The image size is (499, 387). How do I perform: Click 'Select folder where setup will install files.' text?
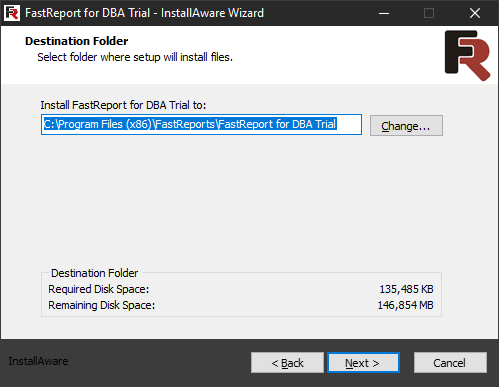click(135, 57)
